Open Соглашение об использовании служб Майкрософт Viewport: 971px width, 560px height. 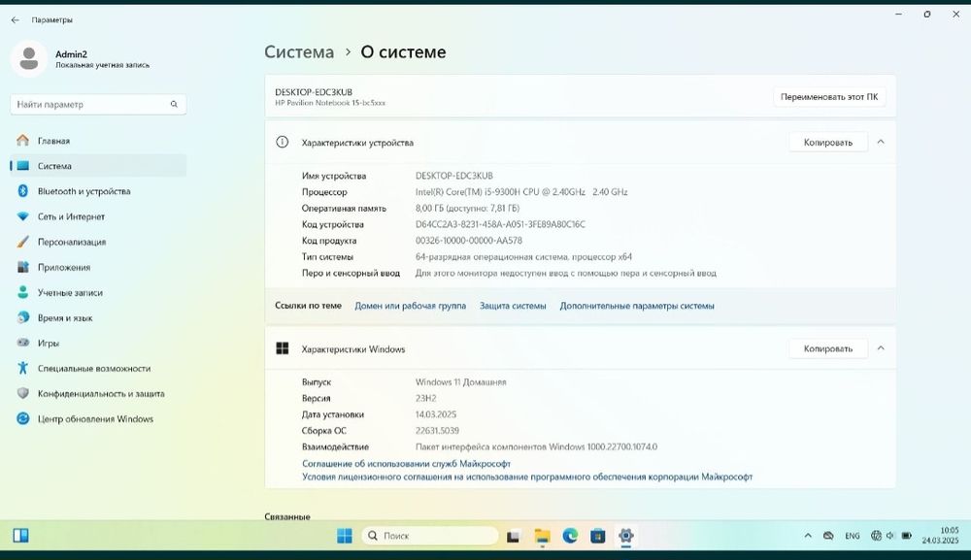click(406, 464)
